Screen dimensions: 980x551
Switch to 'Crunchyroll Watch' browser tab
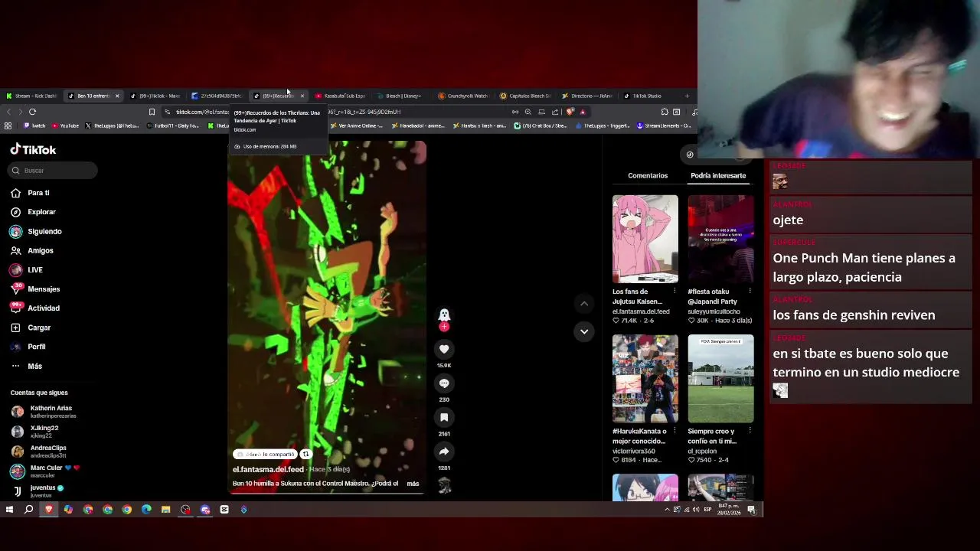tap(463, 96)
